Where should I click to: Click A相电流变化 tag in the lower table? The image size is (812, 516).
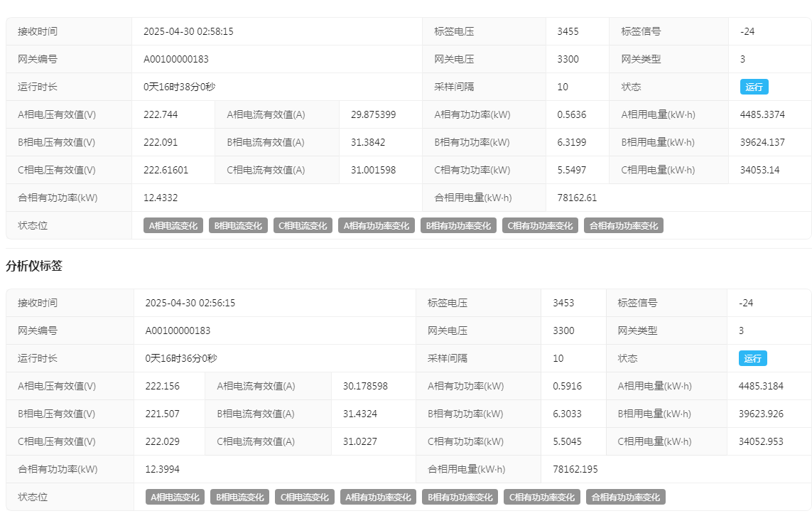click(175, 498)
